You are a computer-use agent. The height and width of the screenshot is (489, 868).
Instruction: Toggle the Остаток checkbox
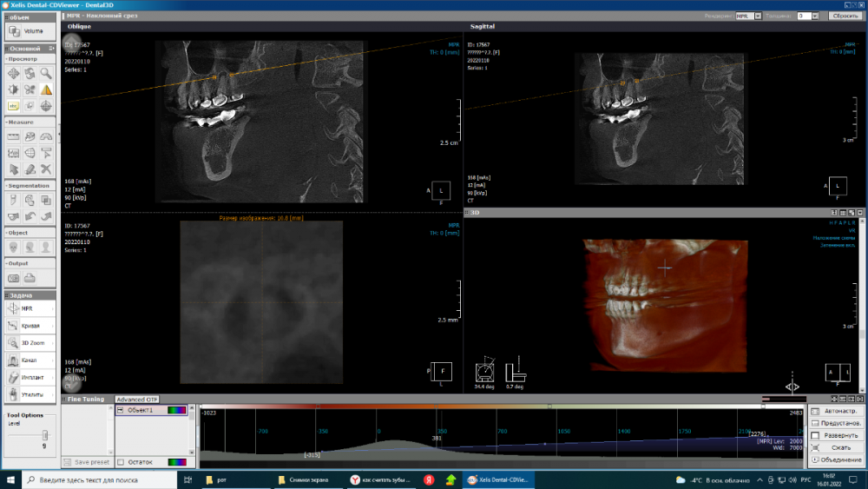tap(121, 462)
